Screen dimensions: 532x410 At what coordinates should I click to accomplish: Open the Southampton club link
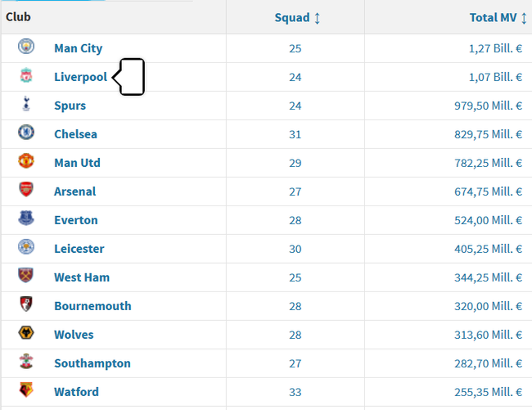point(92,363)
